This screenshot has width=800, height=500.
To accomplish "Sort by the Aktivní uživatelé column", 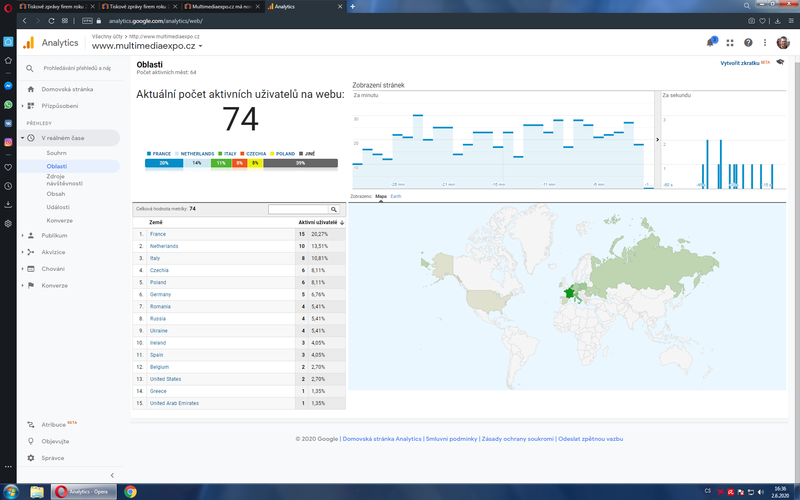I will point(321,222).
